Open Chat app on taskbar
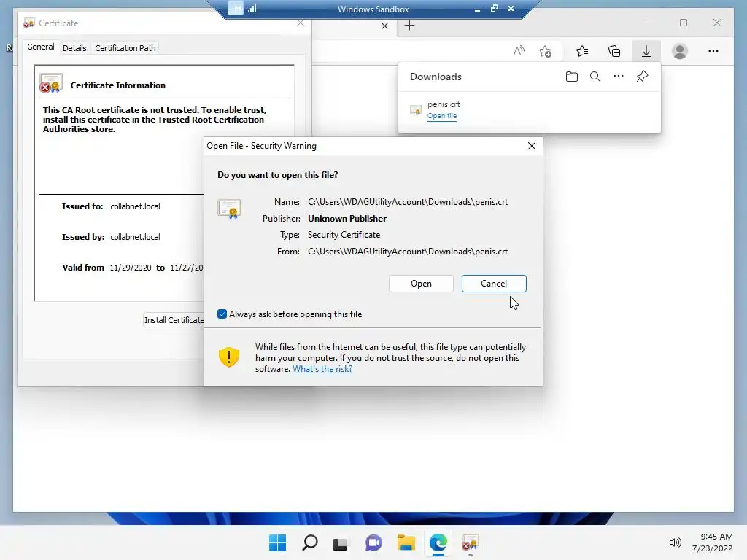Screen dimensions: 747x560 click(x=373, y=542)
